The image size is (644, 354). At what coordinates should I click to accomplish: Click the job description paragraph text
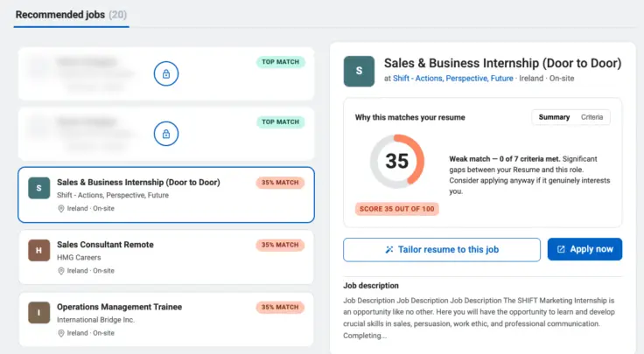click(x=479, y=318)
